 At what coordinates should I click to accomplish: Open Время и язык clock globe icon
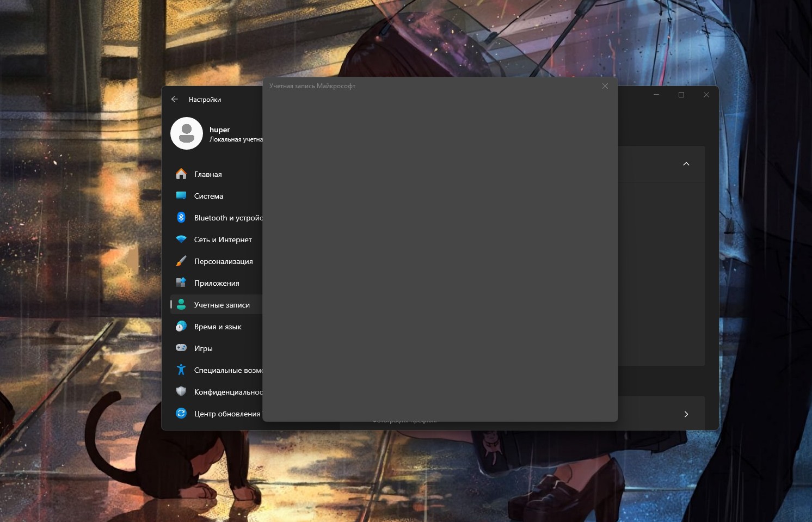[181, 327]
